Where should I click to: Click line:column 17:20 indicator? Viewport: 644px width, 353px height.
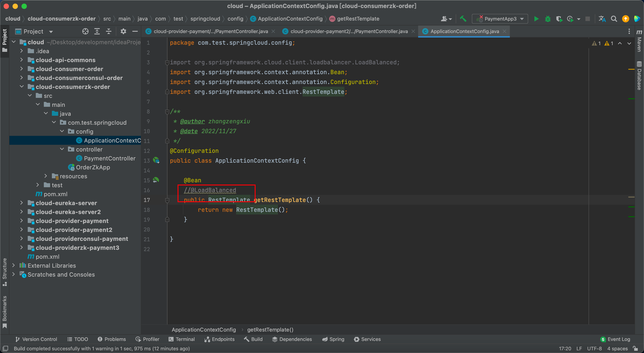click(565, 348)
